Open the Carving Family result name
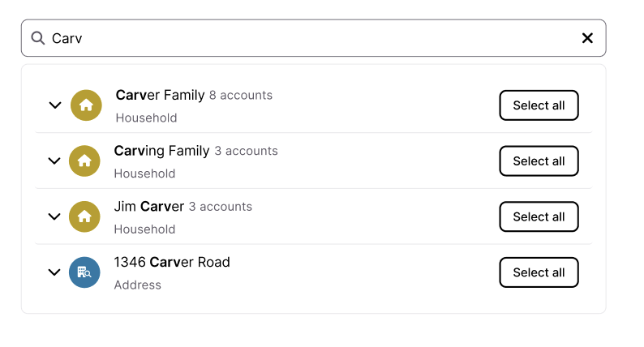This screenshot has width=644, height=347. coord(161,151)
